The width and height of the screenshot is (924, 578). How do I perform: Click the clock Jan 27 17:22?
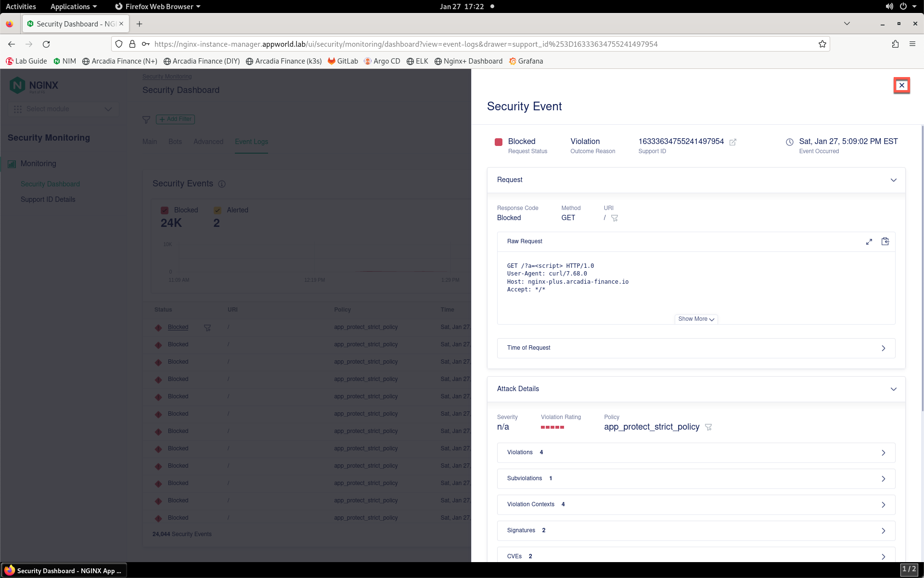tap(462, 6)
